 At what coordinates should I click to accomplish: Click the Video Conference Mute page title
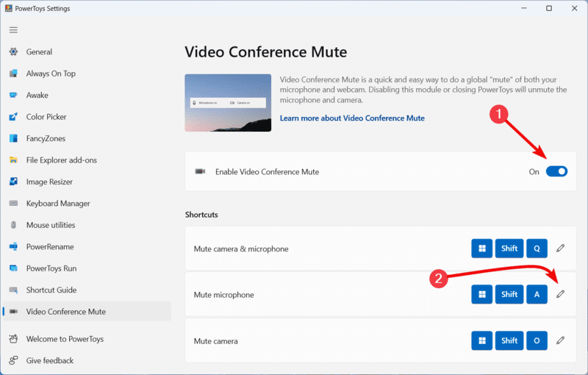(266, 51)
